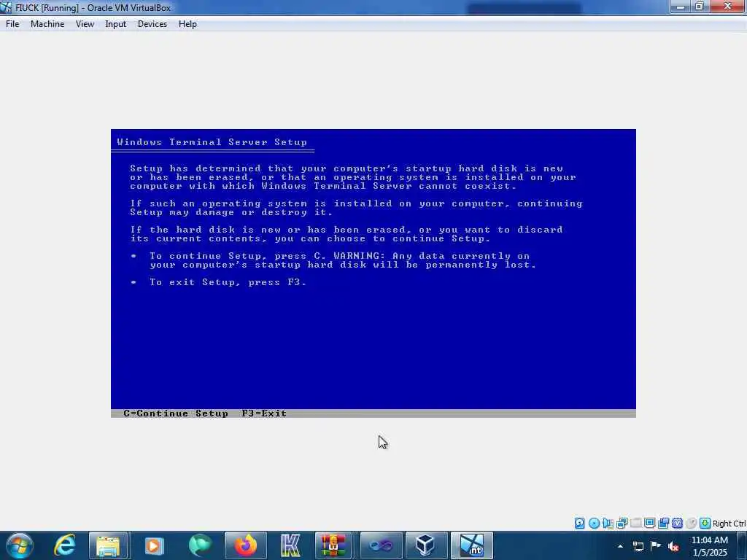Click the K logo app taskbar icon
This screenshot has height=560, width=747.
(290, 545)
